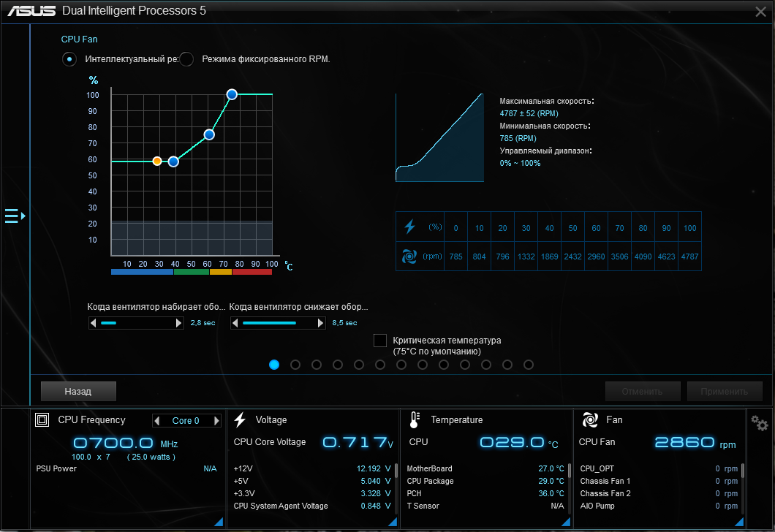
Task: Select the fixed RPM mode radio button
Action: tap(186, 59)
